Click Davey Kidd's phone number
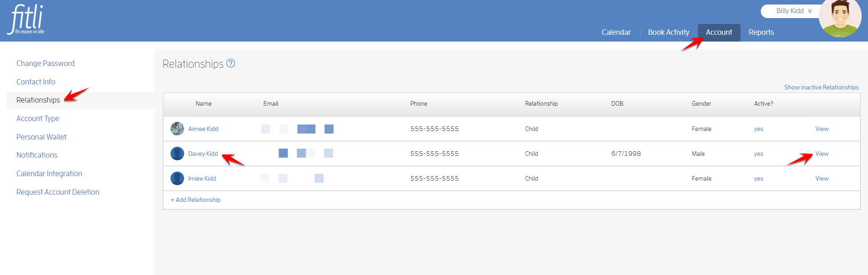868x275 pixels. click(434, 154)
